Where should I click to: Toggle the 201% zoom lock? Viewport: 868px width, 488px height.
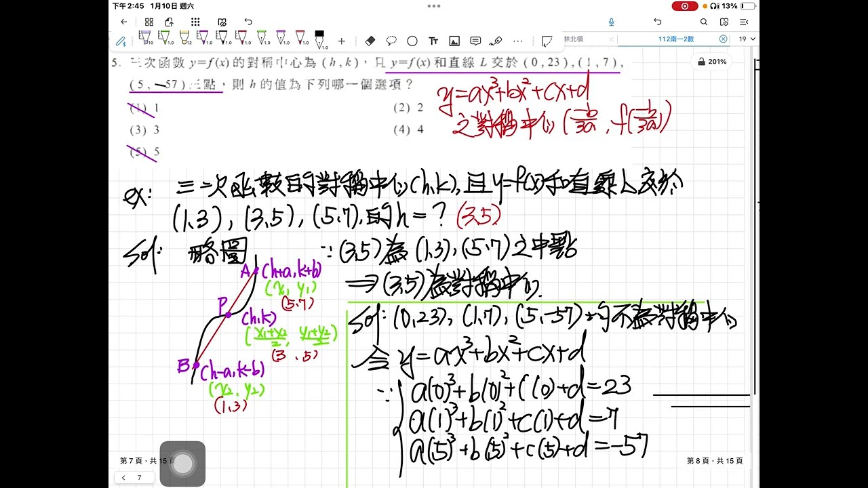[712, 62]
